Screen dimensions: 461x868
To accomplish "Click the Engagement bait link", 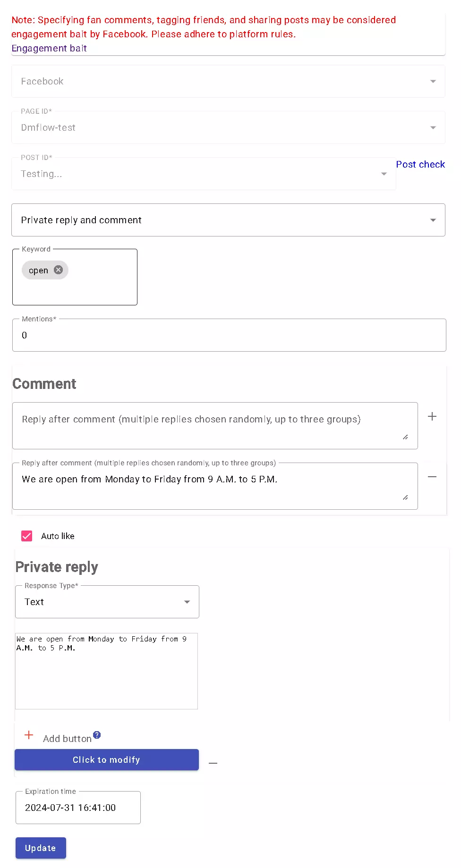I will point(49,48).
